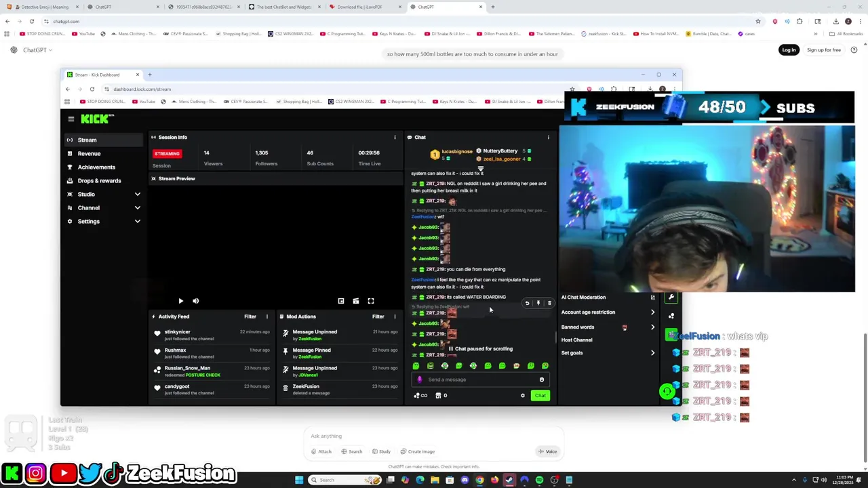Open picture-in-picture mode for stream preview
The width and height of the screenshot is (868, 488).
341,301
